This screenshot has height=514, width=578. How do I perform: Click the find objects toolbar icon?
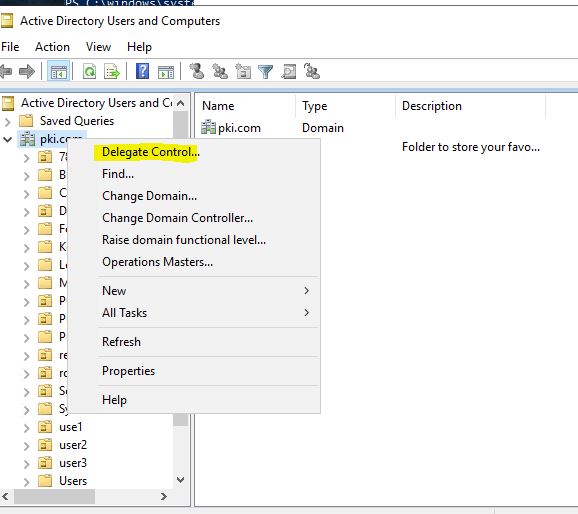point(289,71)
